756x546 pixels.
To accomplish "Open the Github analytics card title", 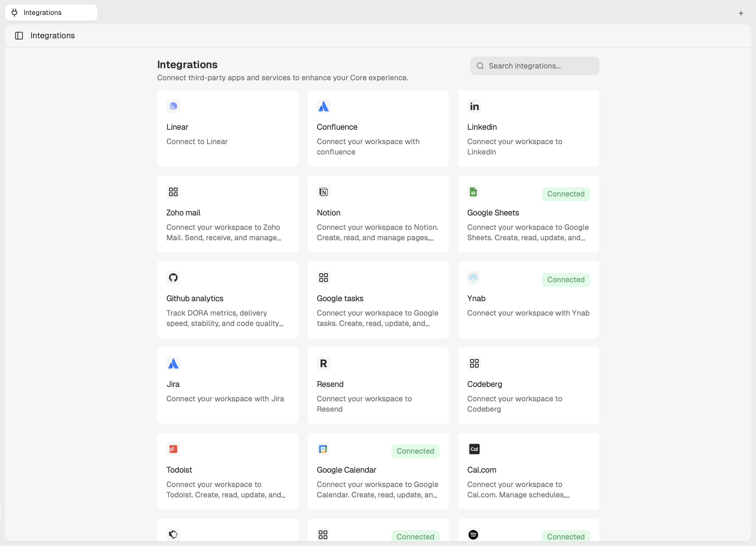I will pos(195,299).
